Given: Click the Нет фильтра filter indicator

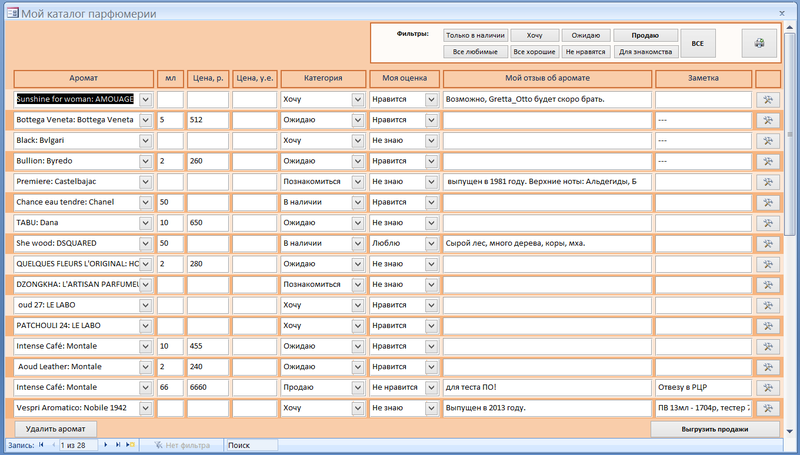Looking at the screenshot, I should tap(182, 445).
